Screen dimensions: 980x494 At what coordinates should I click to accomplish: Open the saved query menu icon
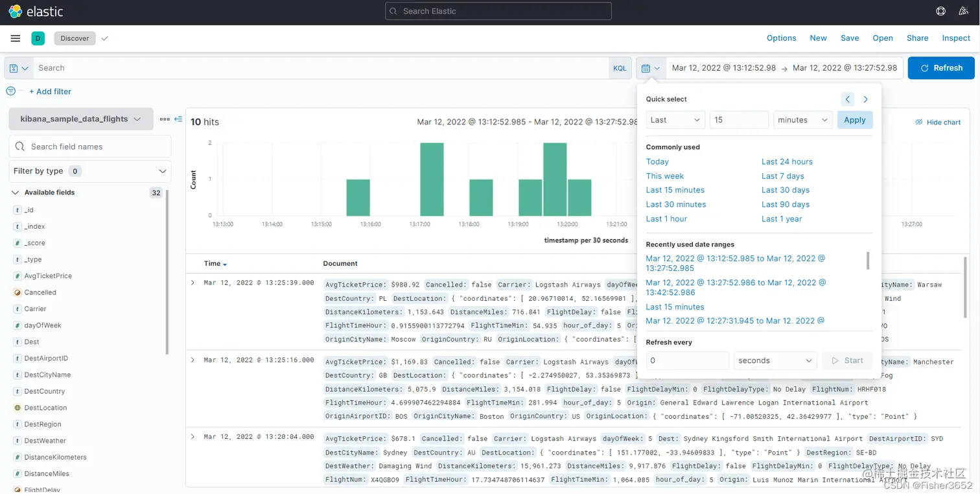point(19,68)
